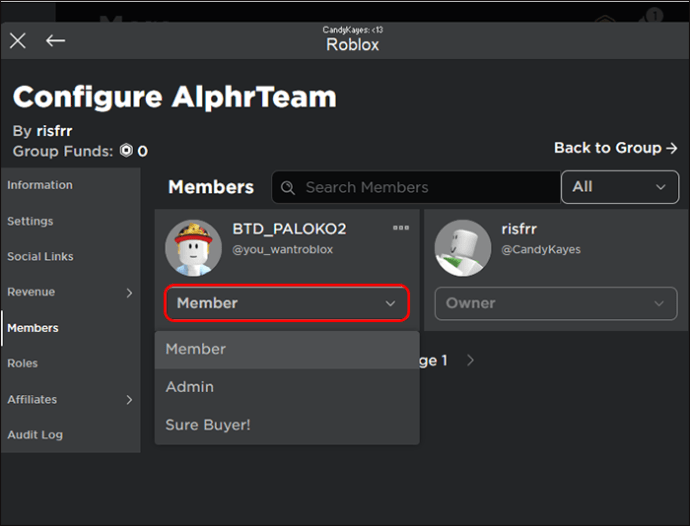The image size is (690, 526).
Task: Click BTD_PALOKO2's avatar thumbnail
Action: coord(193,248)
